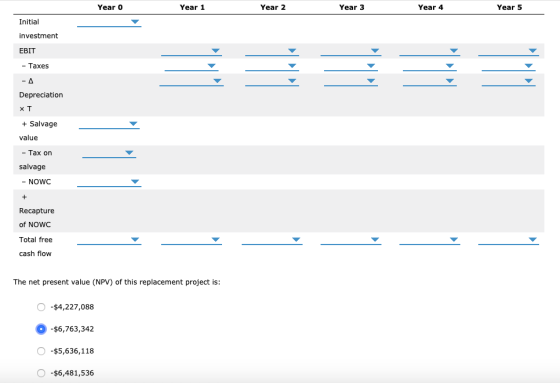Open the Taxes Year 1 dropdown
The height and width of the screenshot is (383, 560).
point(191,66)
